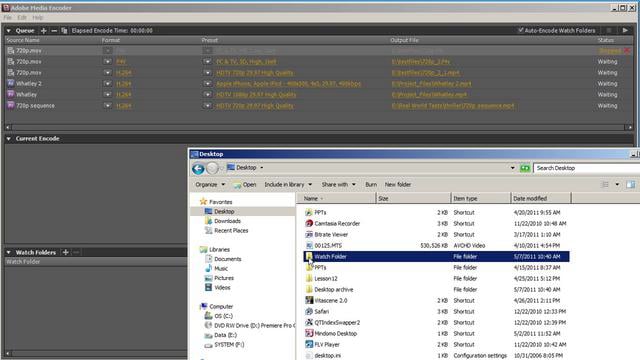Select the 720p sequence Premiere source icon

[x=11, y=105]
